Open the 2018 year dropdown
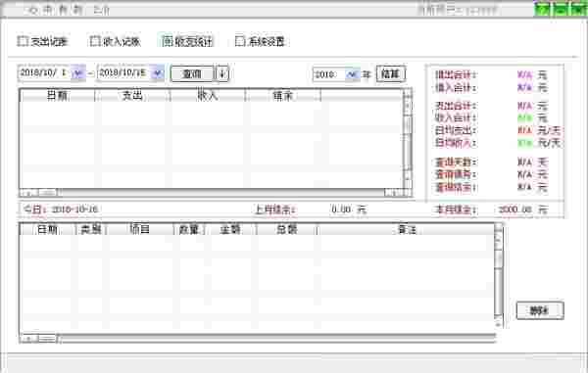This screenshot has height=373, width=588. click(352, 74)
